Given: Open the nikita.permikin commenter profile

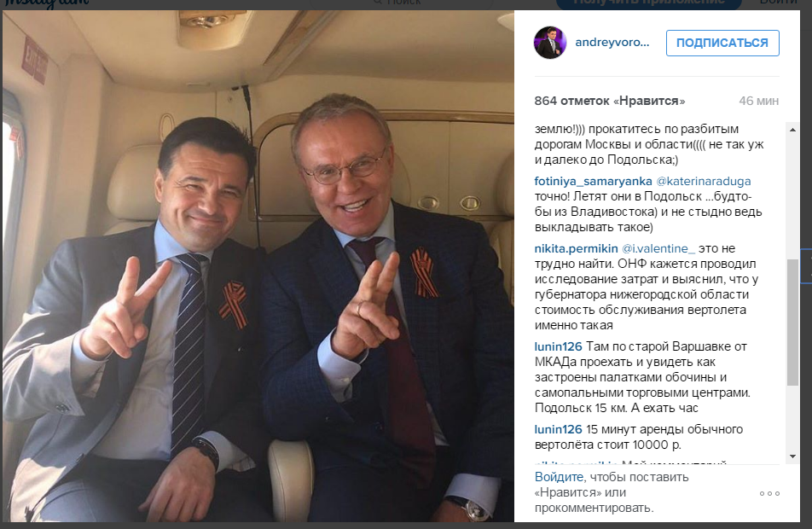Looking at the screenshot, I should 576,248.
